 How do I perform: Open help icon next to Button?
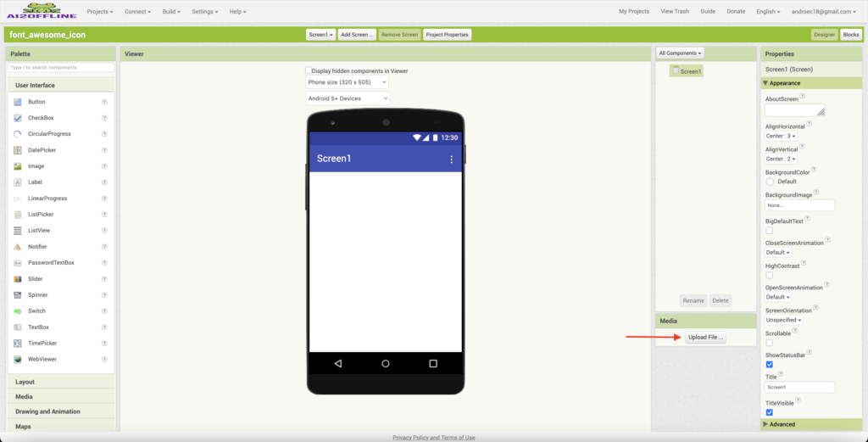pyautogui.click(x=104, y=102)
